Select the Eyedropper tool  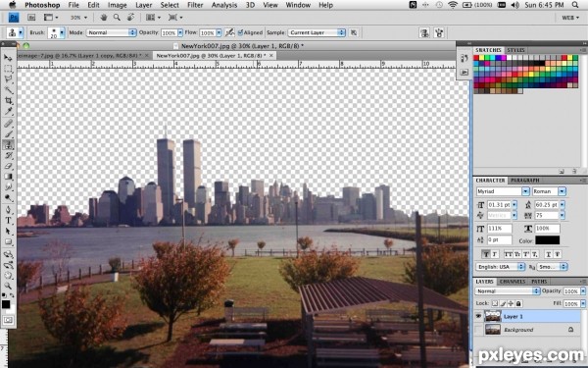coord(8,111)
